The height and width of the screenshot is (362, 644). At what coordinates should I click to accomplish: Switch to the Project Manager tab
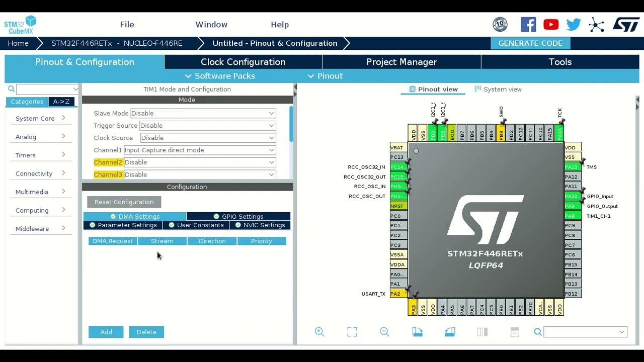(401, 62)
